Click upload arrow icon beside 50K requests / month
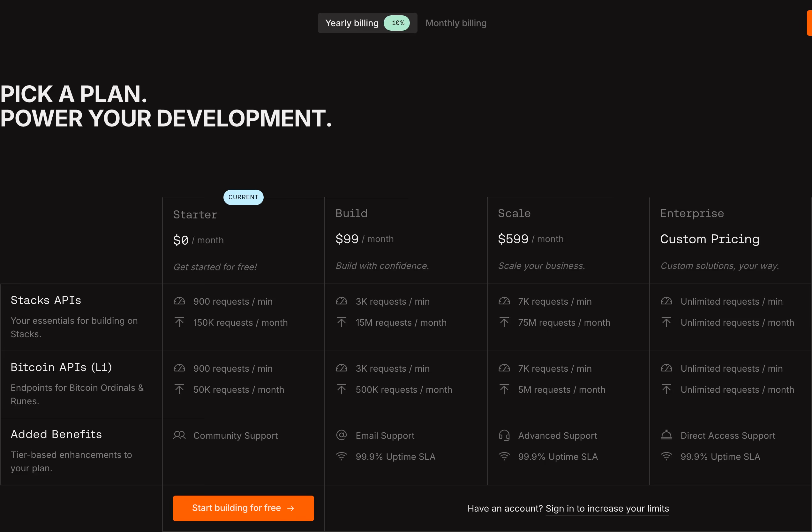 179,389
